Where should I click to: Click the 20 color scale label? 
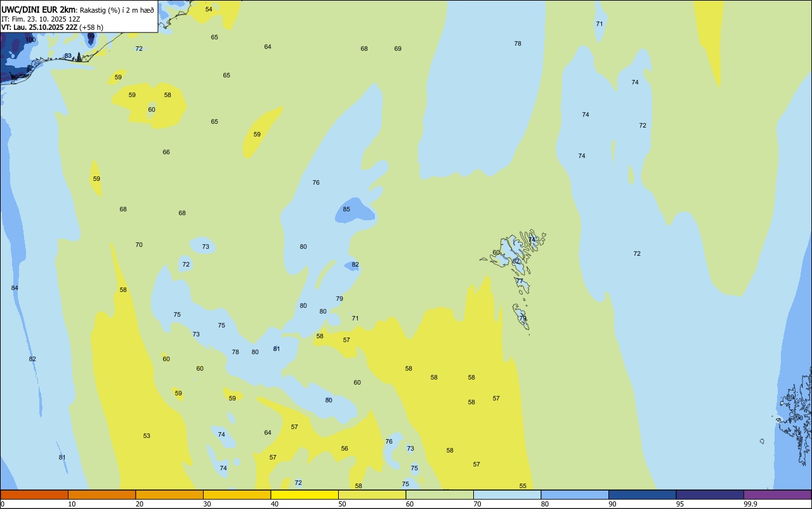coord(140,504)
